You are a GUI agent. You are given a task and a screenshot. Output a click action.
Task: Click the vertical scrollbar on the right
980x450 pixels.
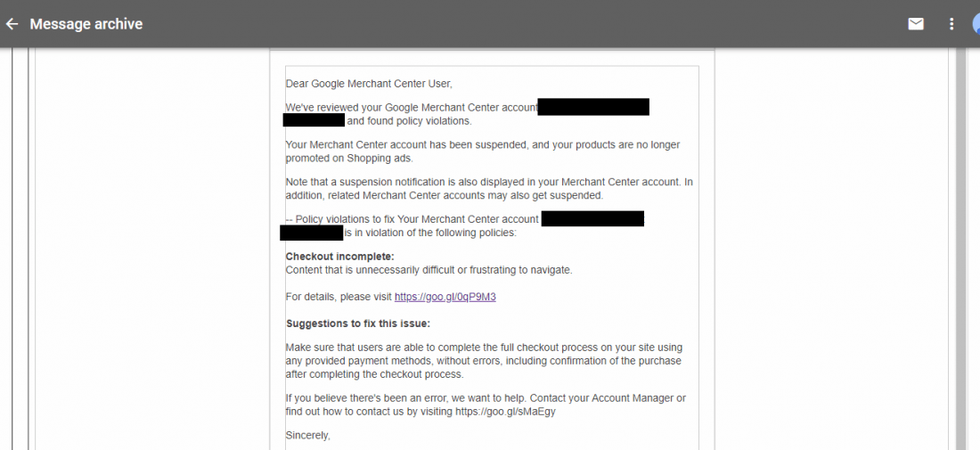click(961, 250)
